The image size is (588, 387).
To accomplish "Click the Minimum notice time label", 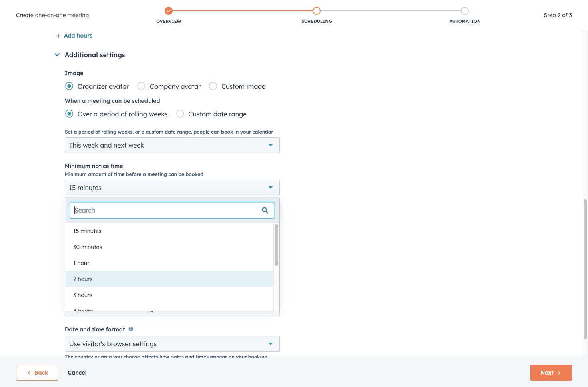I will pos(94,166).
